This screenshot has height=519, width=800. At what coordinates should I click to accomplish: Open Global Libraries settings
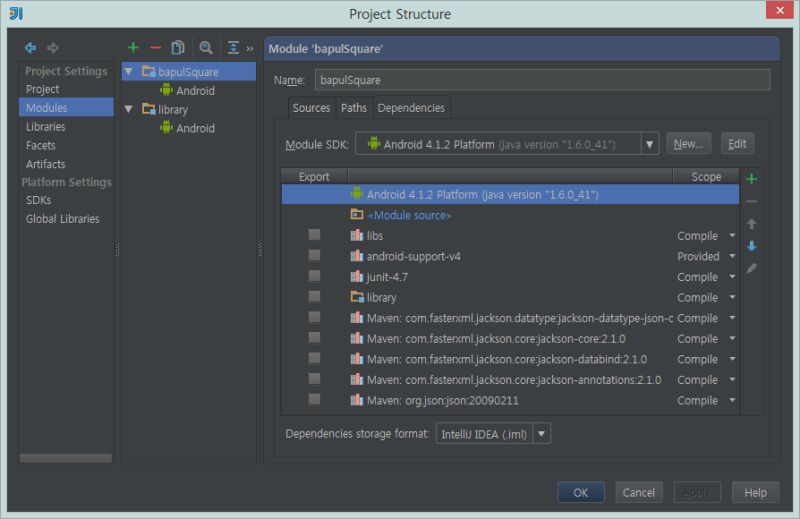pyautogui.click(x=63, y=218)
